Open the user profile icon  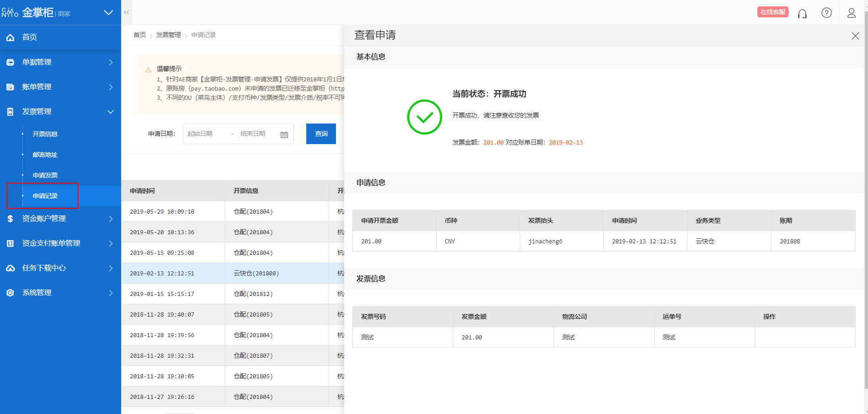851,13
